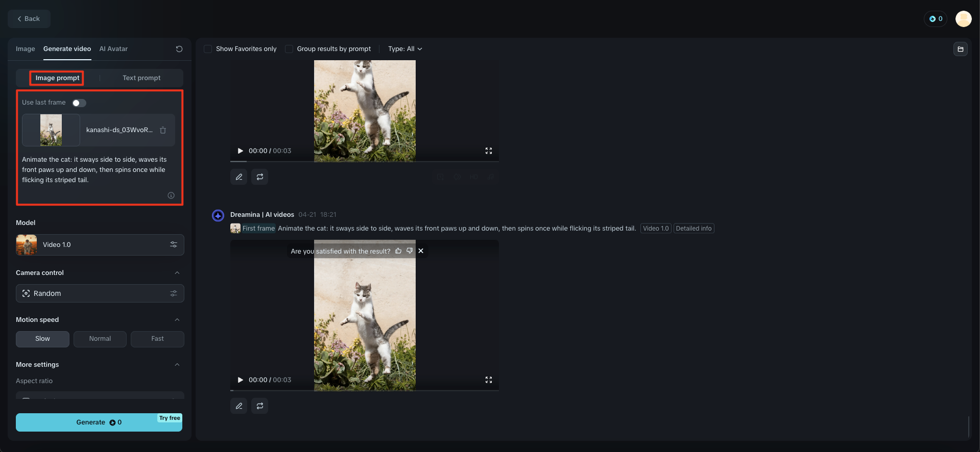980x452 pixels.
Task: Enter fullscreen on the lower cat video
Action: (x=489, y=380)
